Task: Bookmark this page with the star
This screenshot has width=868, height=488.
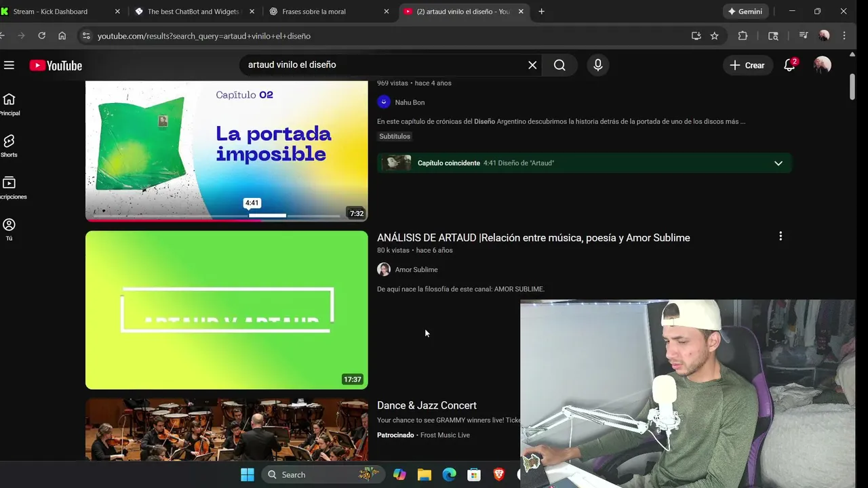Action: point(714,36)
